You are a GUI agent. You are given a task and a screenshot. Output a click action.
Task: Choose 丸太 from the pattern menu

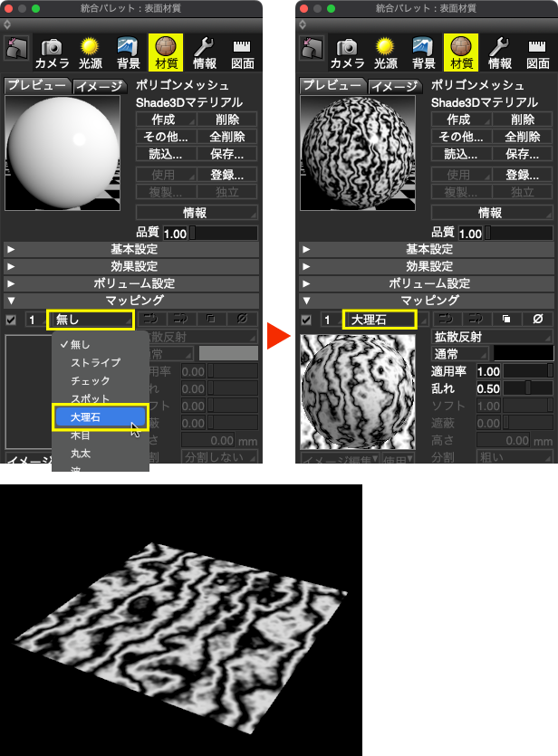pos(101,454)
